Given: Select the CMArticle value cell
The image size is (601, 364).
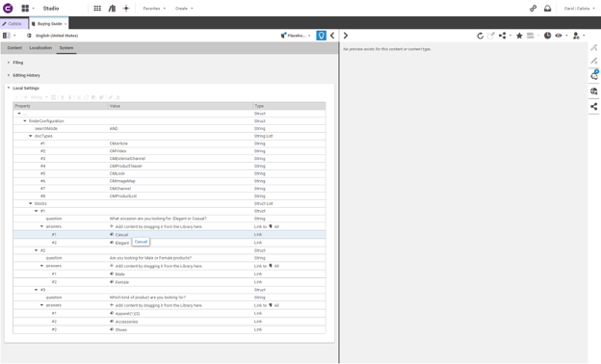Looking at the screenshot, I should coord(180,143).
